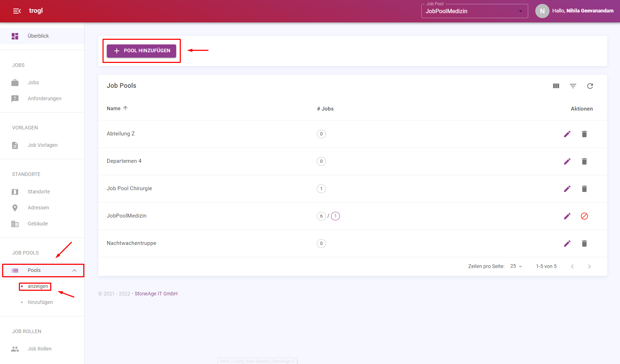The image size is (620, 364).
Task: Refresh the Job Pools table
Action: [590, 86]
